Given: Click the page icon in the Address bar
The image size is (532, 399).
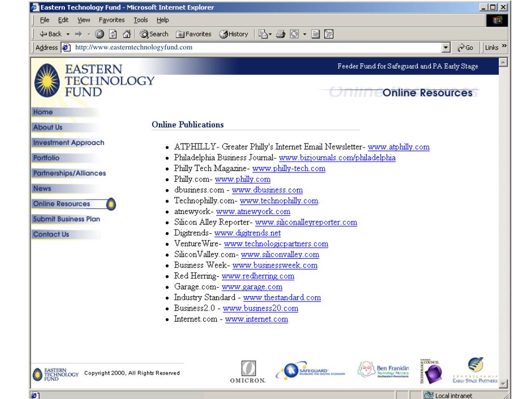Looking at the screenshot, I should (66, 47).
